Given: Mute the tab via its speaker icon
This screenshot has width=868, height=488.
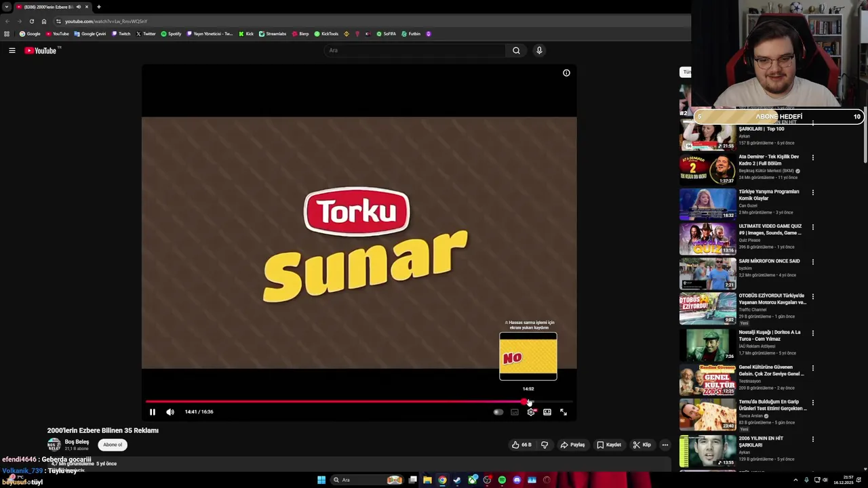Looking at the screenshot, I should click(79, 7).
